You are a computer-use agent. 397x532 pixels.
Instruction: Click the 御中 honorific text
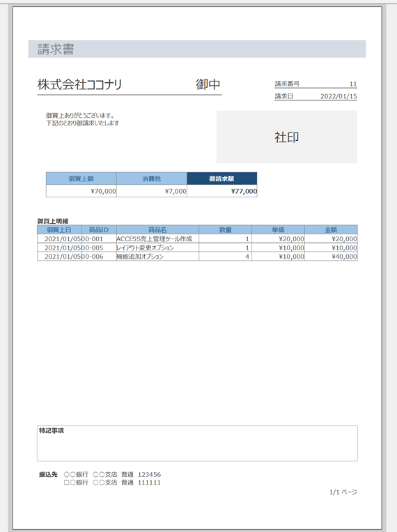pyautogui.click(x=208, y=84)
